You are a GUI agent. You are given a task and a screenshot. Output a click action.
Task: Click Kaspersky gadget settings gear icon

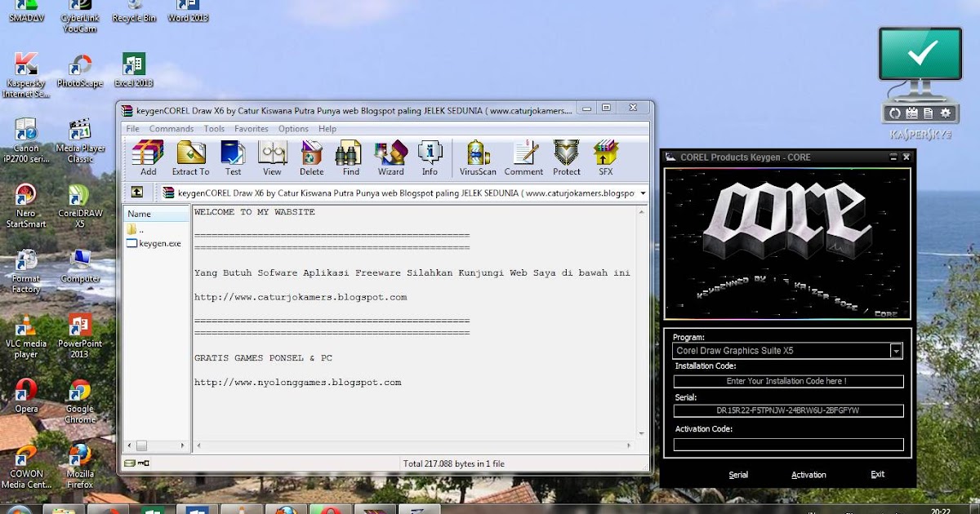946,113
